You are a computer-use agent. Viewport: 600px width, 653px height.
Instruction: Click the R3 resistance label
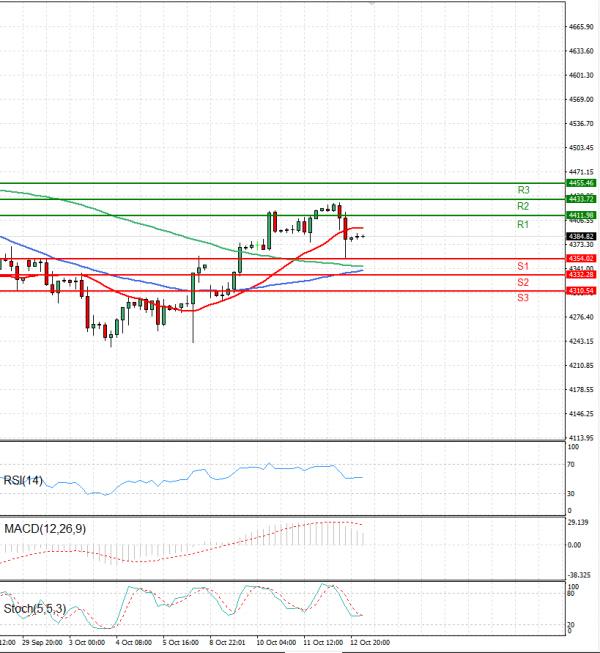[x=523, y=190]
